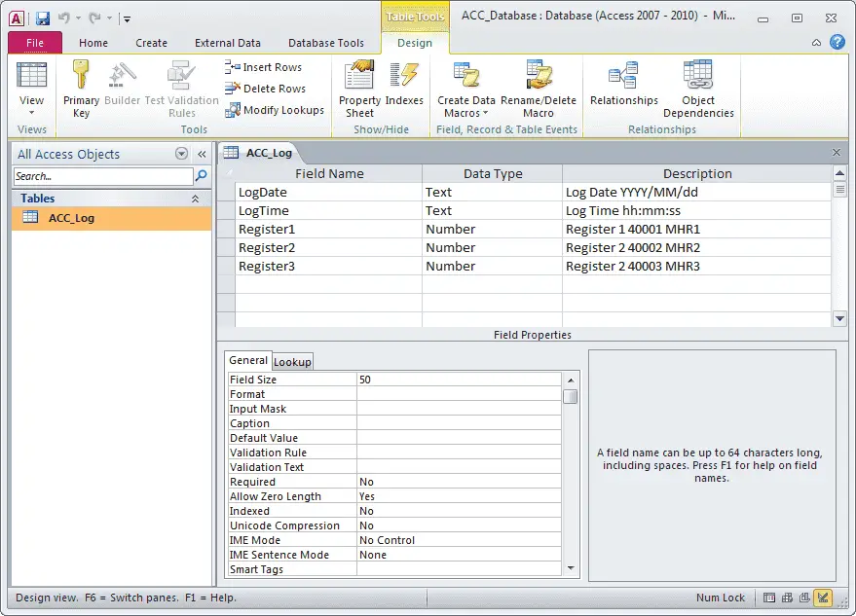Image resolution: width=856 pixels, height=616 pixels.
Task: Open Create Data Macros dropdown
Action: pos(465,89)
